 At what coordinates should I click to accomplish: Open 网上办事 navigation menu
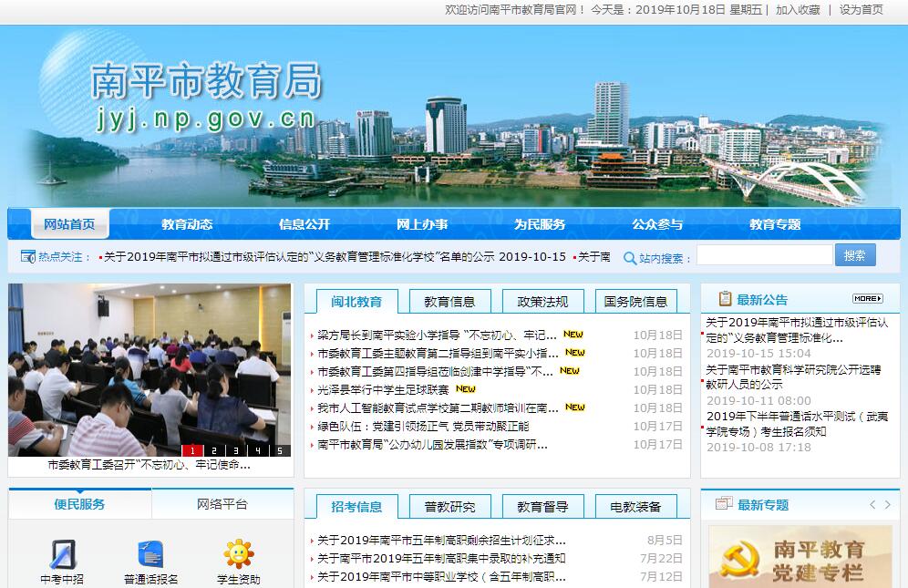[422, 224]
